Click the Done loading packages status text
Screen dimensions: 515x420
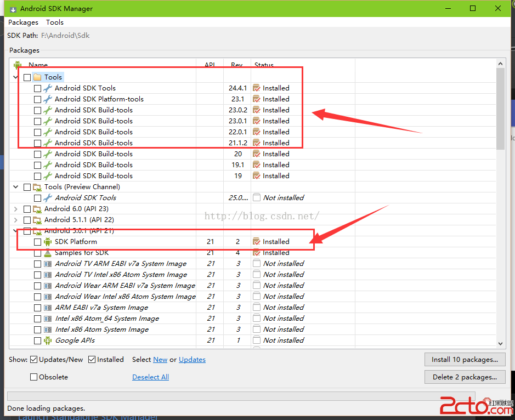point(46,408)
